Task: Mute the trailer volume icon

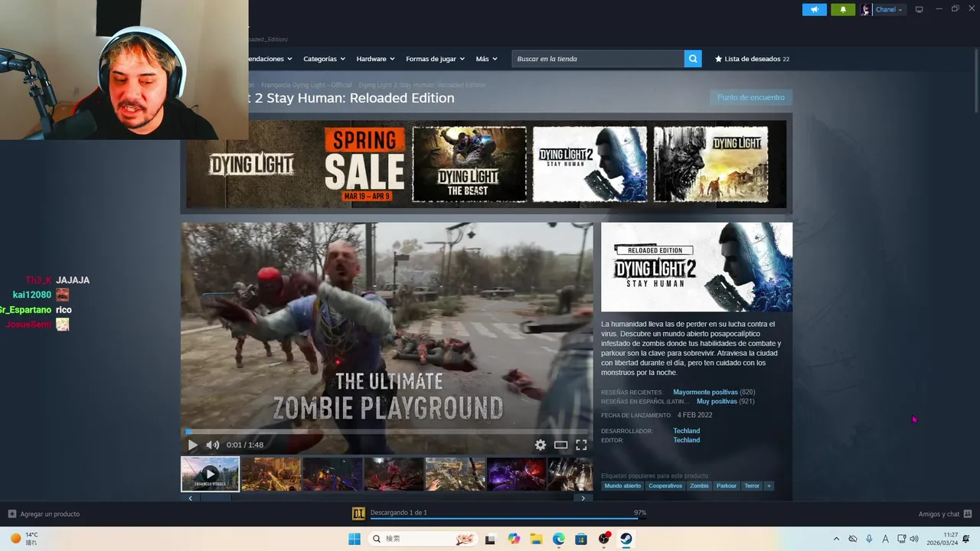Action: pyautogui.click(x=212, y=445)
